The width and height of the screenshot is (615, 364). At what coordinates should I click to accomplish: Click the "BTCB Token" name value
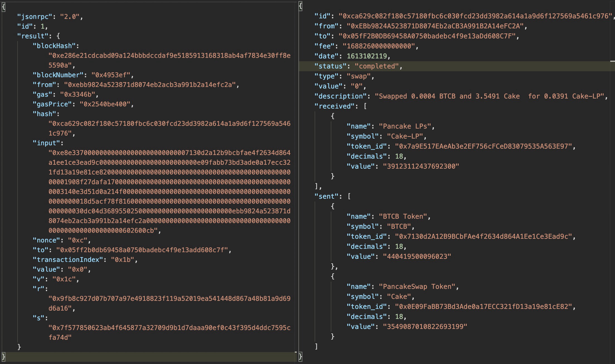(x=403, y=217)
